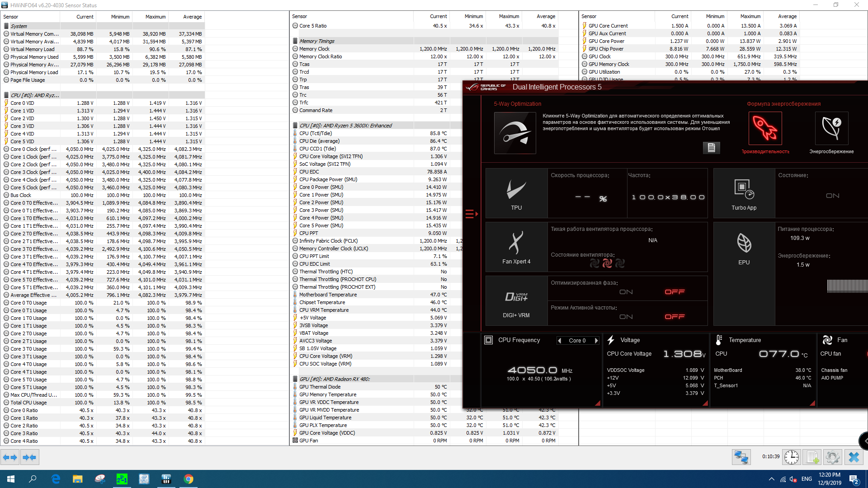Select the Производительность performance rocket mode

(765, 129)
